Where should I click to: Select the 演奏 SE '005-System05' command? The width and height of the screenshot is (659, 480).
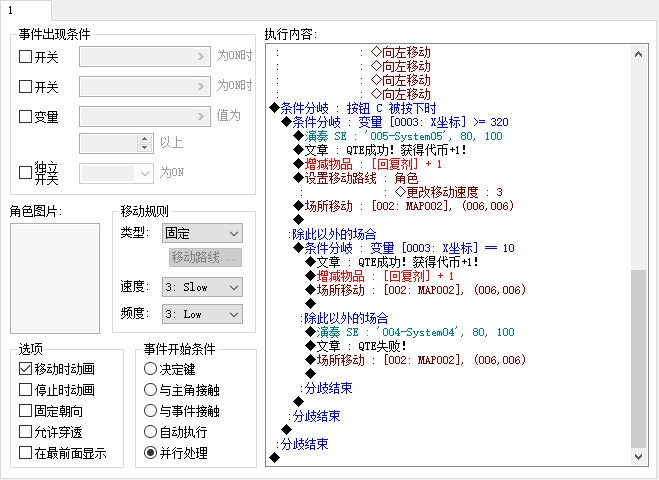point(398,136)
